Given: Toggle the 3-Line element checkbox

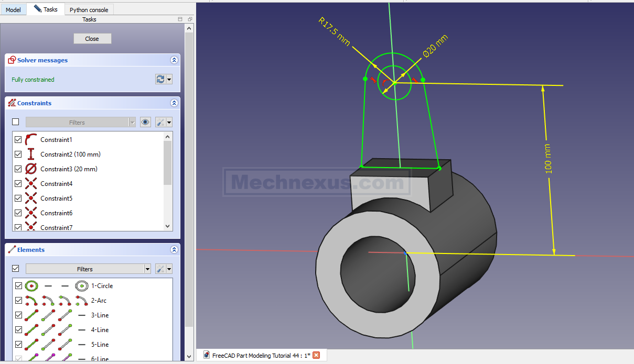Looking at the screenshot, I should (x=19, y=315).
